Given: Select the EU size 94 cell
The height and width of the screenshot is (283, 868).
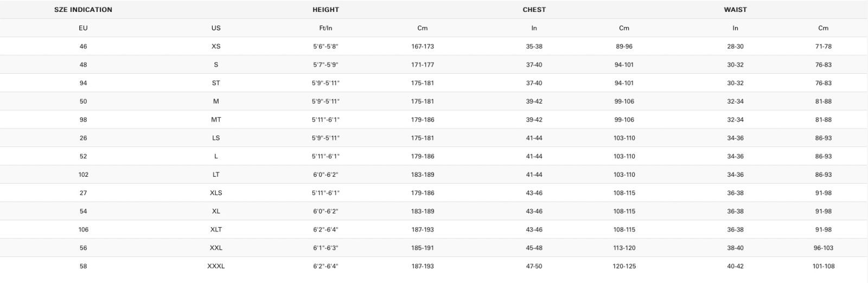Looking at the screenshot, I should click(83, 83).
